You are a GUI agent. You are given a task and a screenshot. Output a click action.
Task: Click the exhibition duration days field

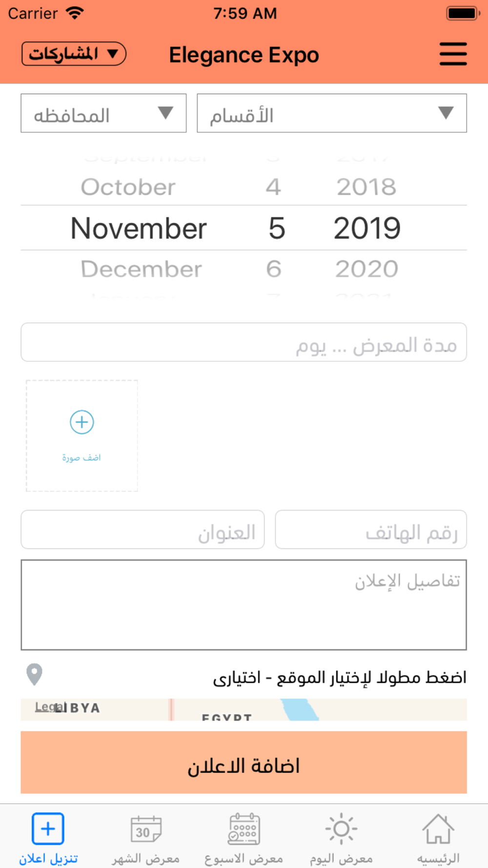244,342
